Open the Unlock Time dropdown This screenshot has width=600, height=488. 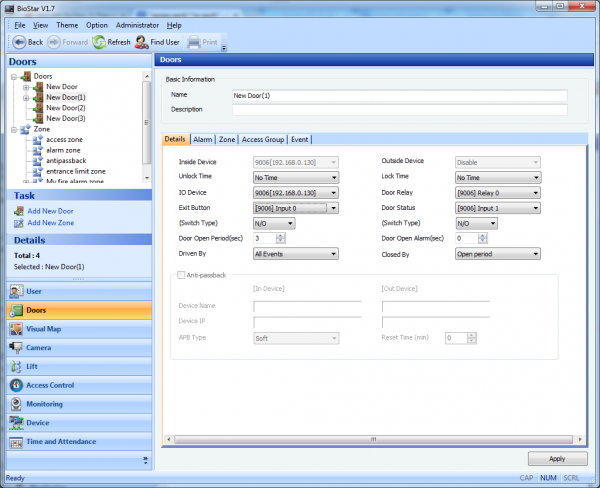pyautogui.click(x=334, y=177)
